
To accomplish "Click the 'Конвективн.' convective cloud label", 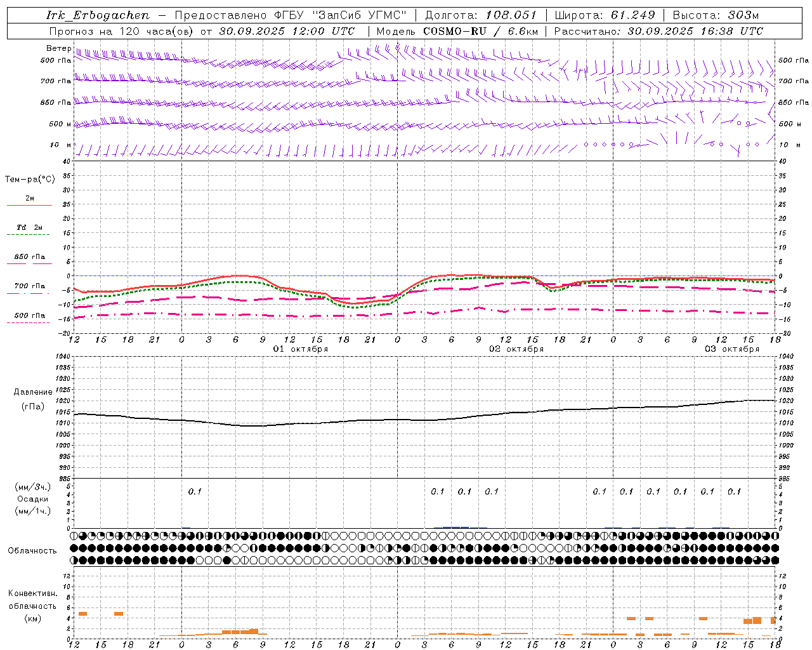I will click(x=32, y=594).
